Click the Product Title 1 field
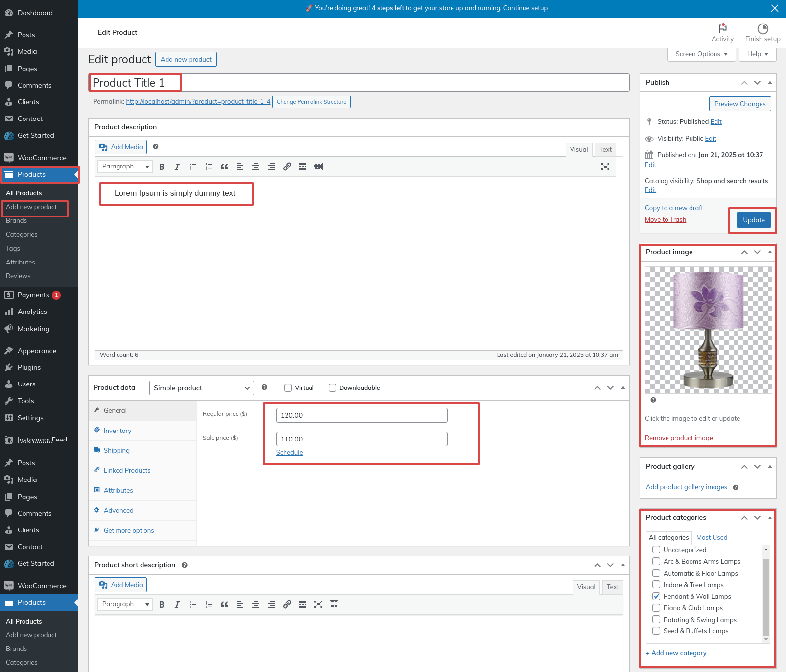Viewport: 786px width, 672px height. tap(358, 83)
